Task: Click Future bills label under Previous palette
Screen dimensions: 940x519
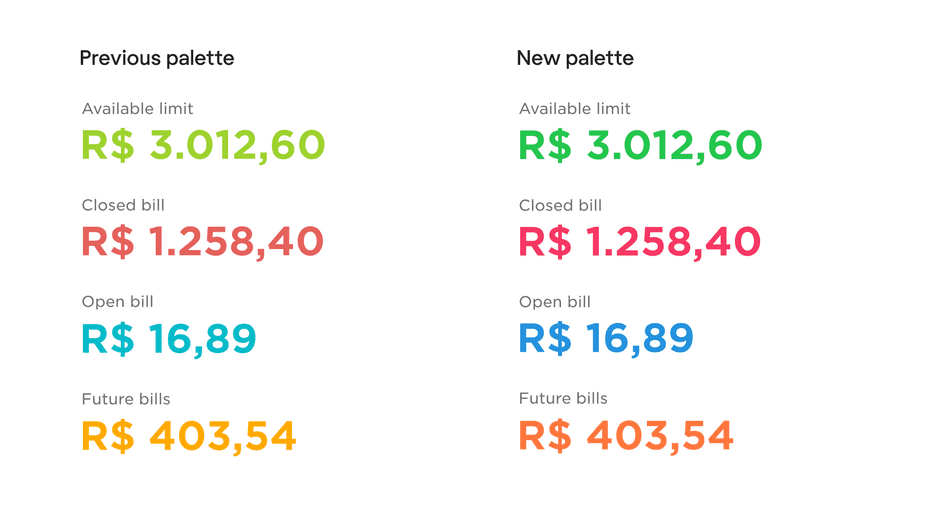Action: [x=126, y=399]
